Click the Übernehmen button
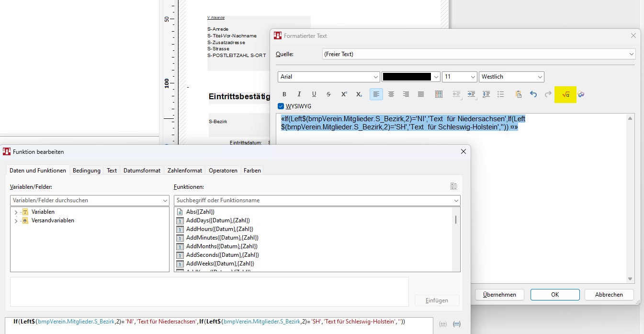The image size is (644, 334). click(x=499, y=295)
